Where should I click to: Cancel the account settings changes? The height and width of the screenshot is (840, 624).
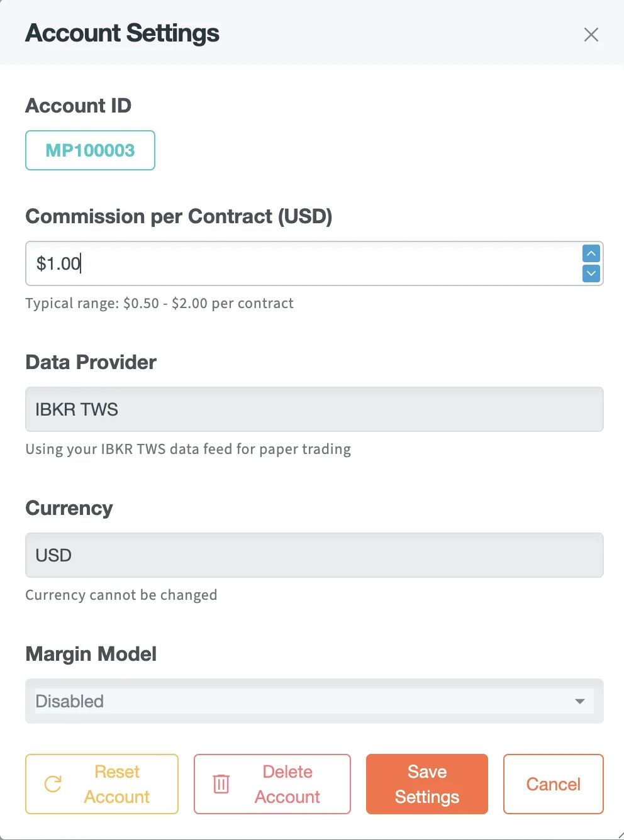pos(553,784)
